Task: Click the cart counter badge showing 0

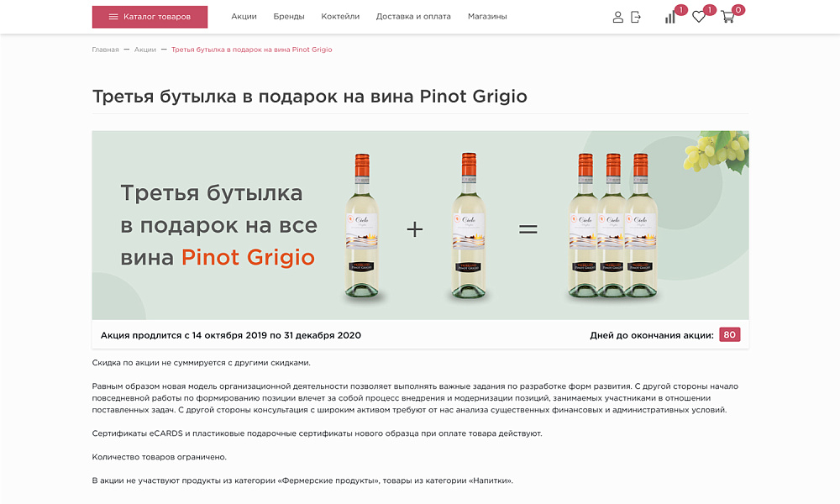Action: (x=738, y=8)
